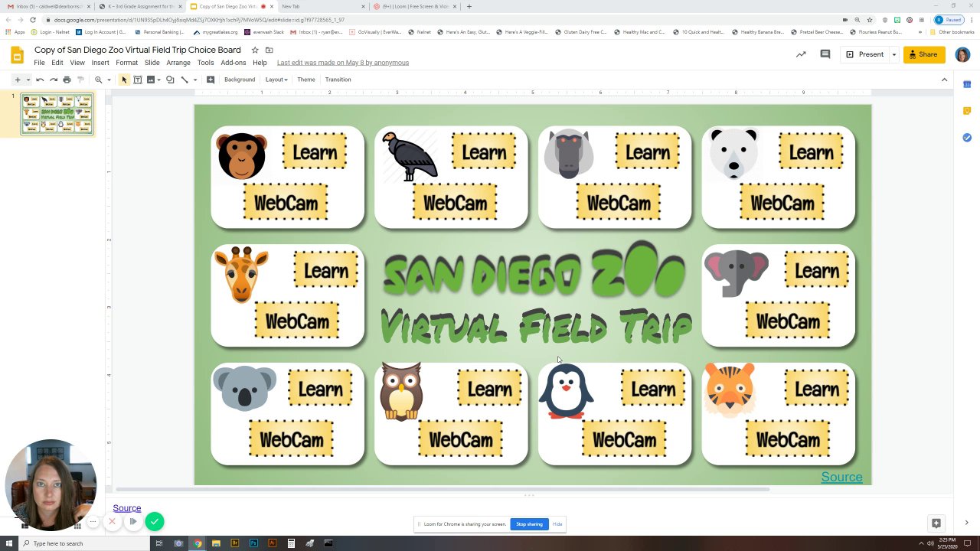Click the Explore button at bottom right

point(936,523)
